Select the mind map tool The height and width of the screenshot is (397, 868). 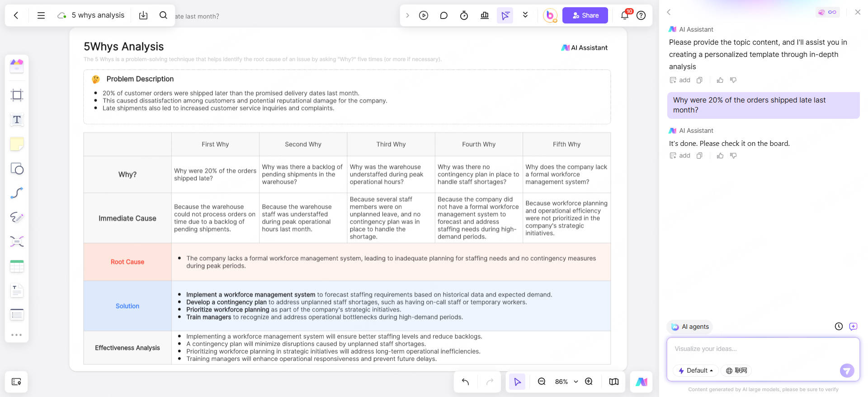tap(17, 242)
